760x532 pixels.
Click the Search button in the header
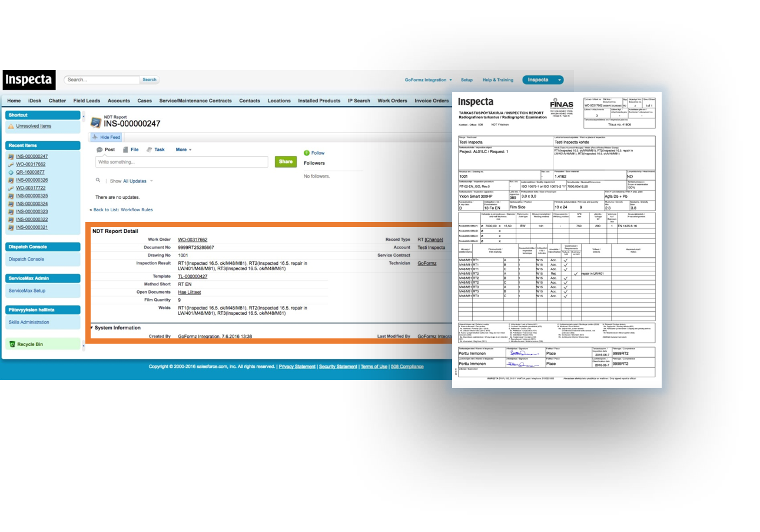click(150, 79)
